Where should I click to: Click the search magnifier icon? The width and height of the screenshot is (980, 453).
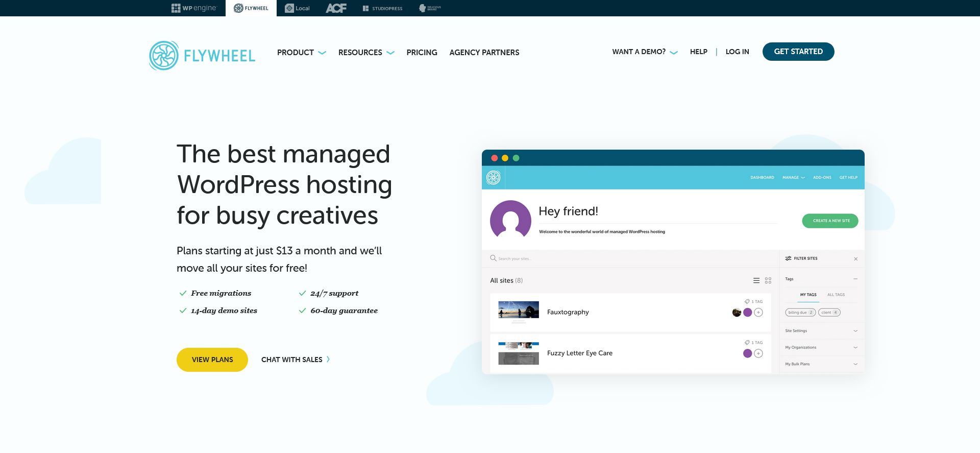coord(493,258)
